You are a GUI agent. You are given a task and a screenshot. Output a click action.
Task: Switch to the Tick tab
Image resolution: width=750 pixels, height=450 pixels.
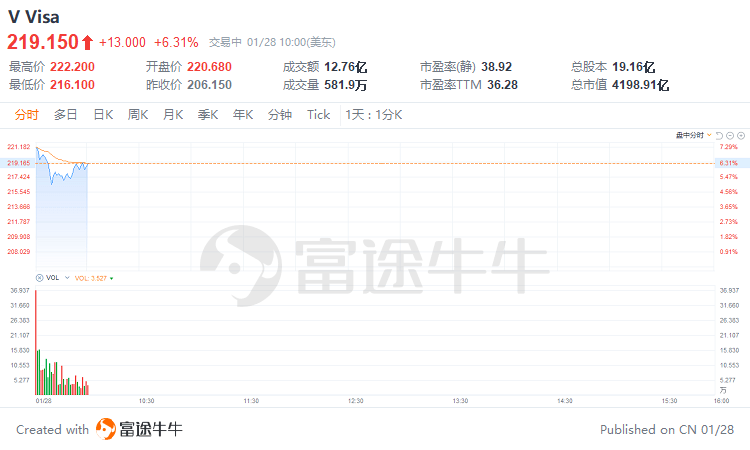point(318,115)
